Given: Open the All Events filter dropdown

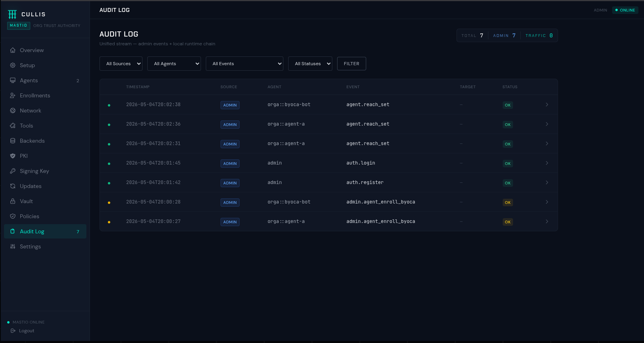Looking at the screenshot, I should tap(244, 64).
